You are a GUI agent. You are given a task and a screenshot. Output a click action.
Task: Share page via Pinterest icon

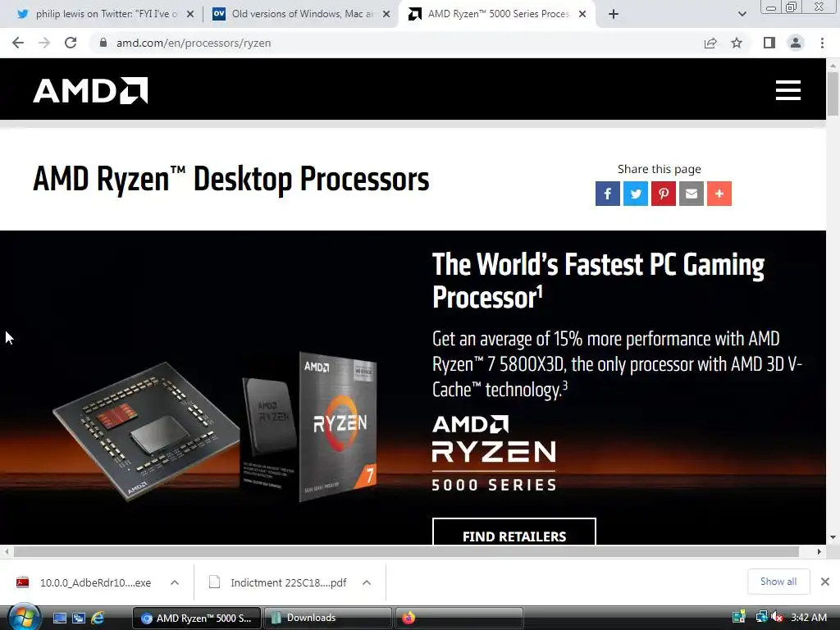pyautogui.click(x=663, y=194)
